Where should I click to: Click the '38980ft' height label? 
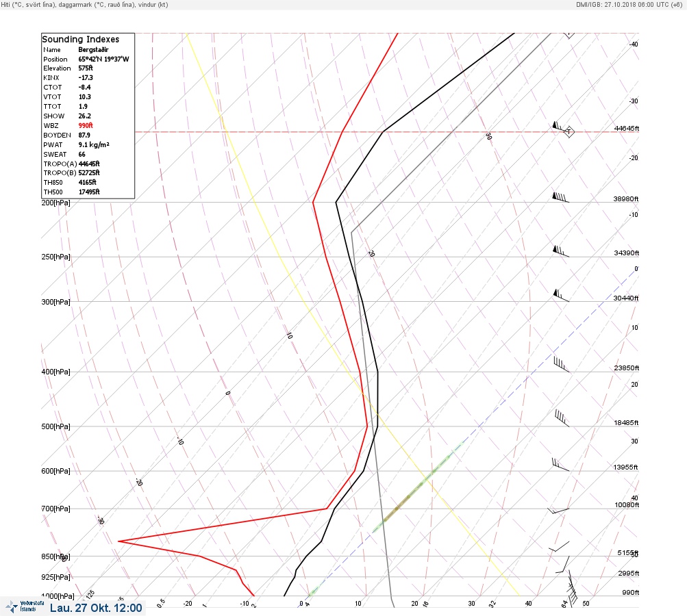[x=625, y=199]
